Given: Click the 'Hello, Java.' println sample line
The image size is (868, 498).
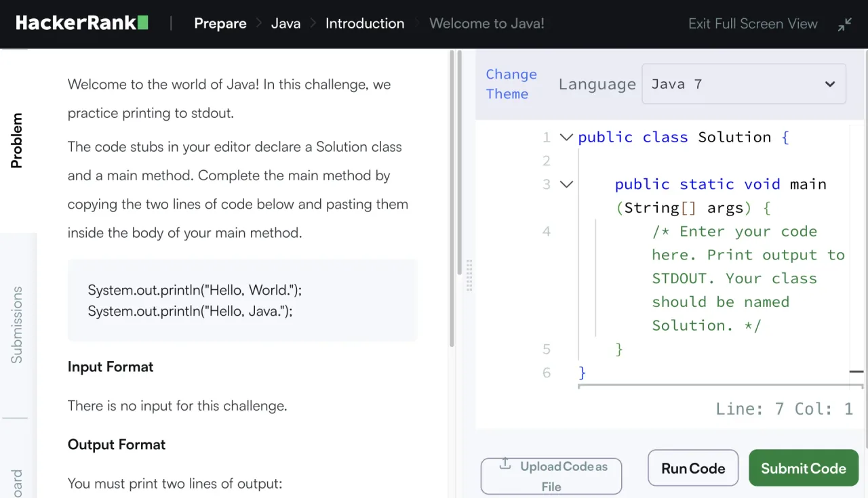Looking at the screenshot, I should pyautogui.click(x=190, y=311).
